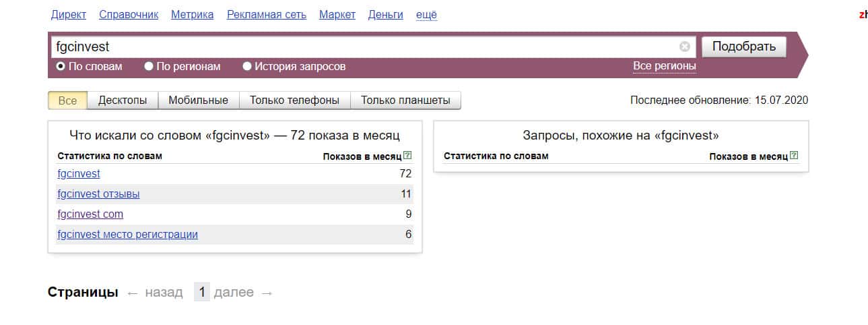Open the 'Рекламная сеть' link

coord(266,14)
